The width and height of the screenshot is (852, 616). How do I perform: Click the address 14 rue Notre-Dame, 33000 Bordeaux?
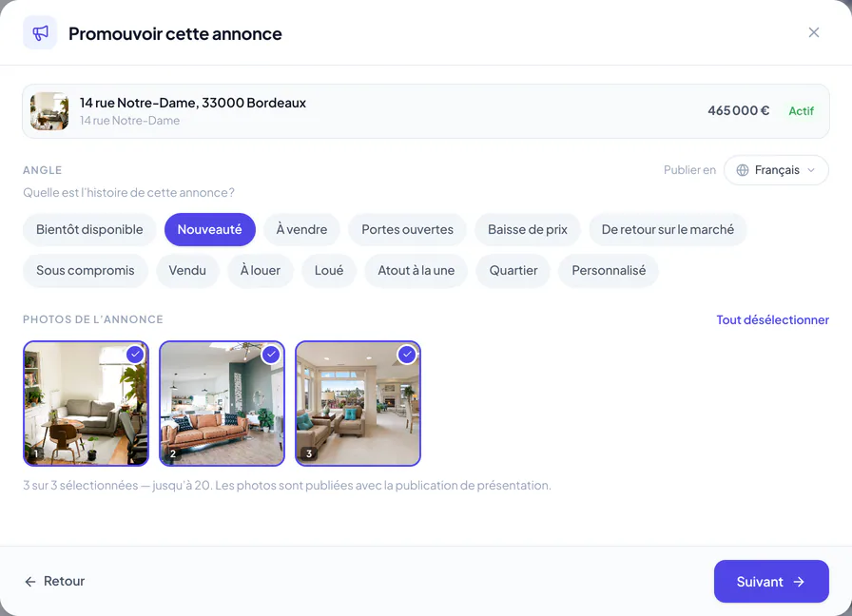coord(193,103)
